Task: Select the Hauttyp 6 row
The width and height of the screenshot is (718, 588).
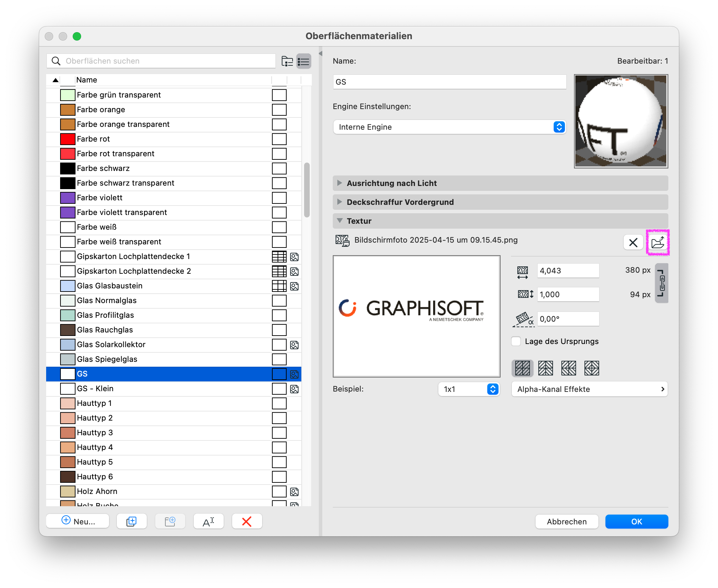Action: [174, 477]
